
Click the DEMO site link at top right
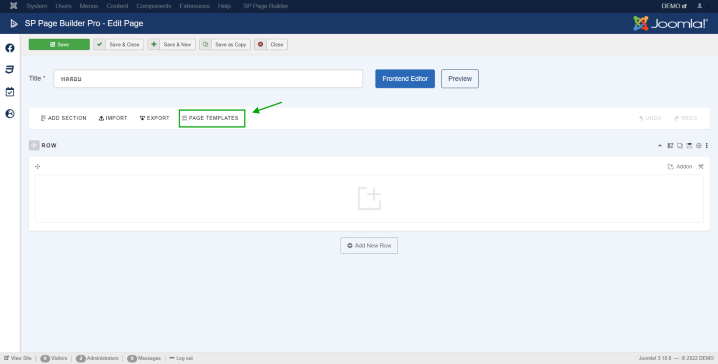[x=674, y=6]
